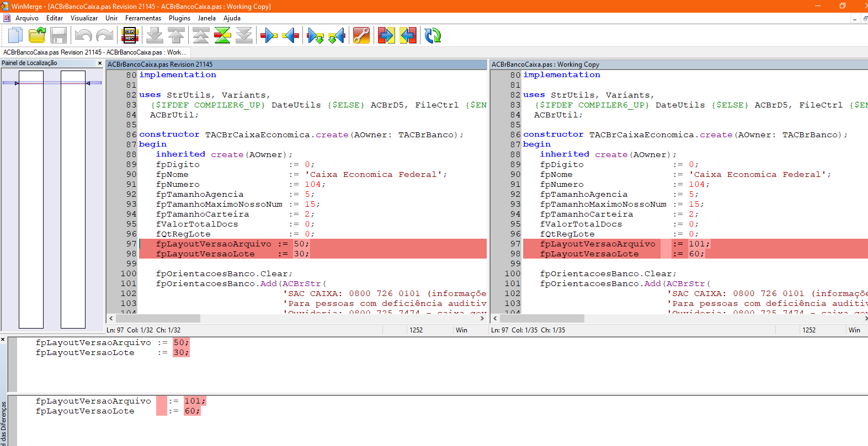Image resolution: width=868 pixels, height=446 pixels.
Task: Click 'implementation' keyword in left pane
Action: click(178, 75)
